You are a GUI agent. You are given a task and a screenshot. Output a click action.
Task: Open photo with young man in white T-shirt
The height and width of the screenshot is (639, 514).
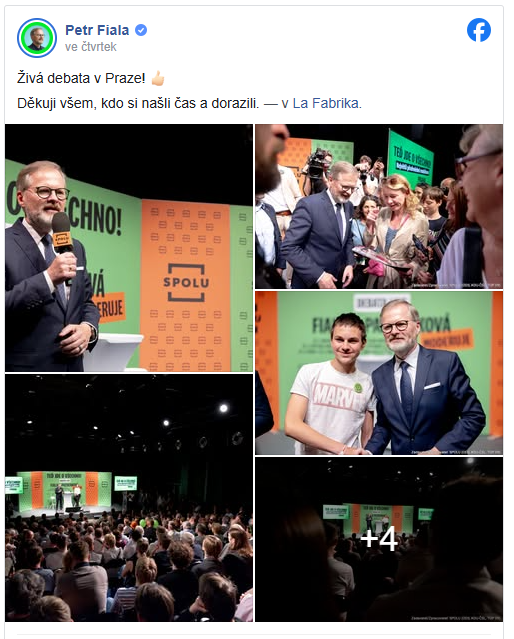tap(379, 373)
